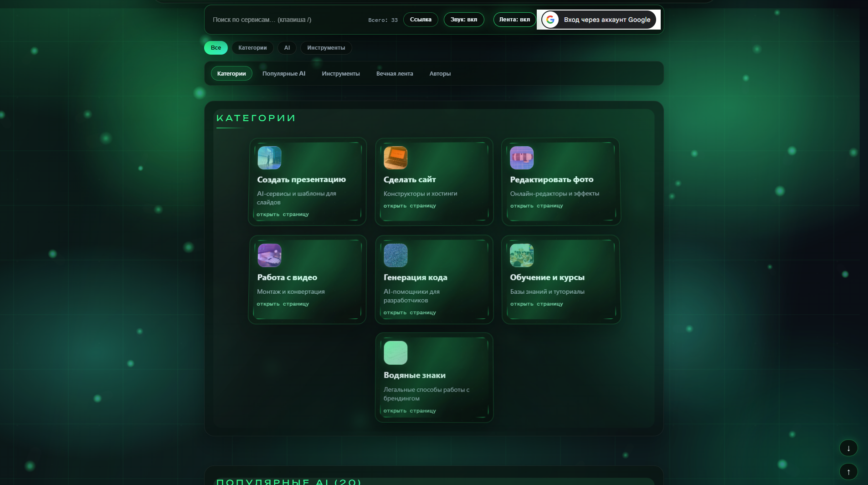This screenshot has width=868, height=485.
Task: Toggle Лента: вкл to off
Action: (x=514, y=20)
